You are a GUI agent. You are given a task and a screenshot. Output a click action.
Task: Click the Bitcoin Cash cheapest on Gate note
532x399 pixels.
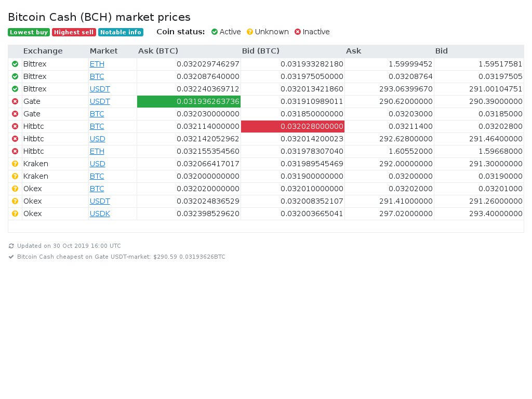[121, 257]
